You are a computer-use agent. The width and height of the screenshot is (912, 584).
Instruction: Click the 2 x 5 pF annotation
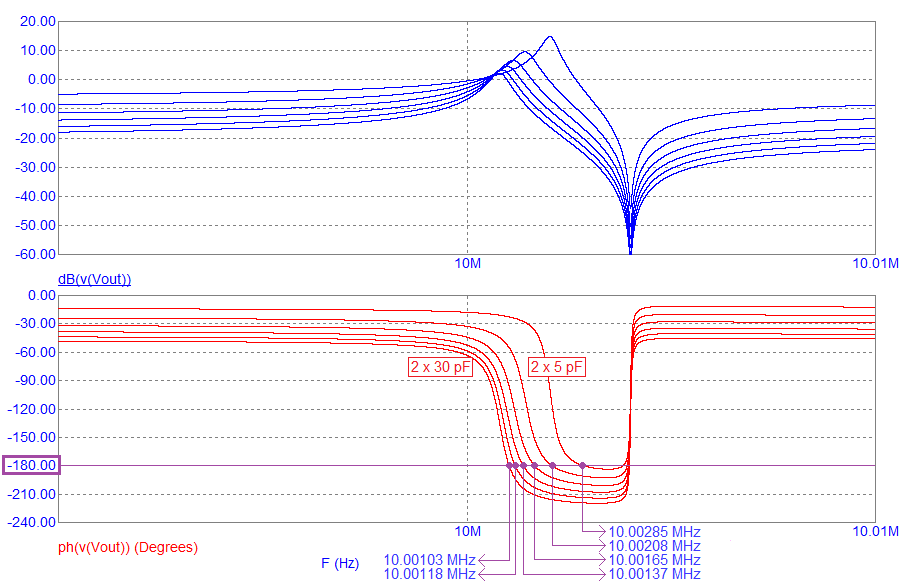557,367
